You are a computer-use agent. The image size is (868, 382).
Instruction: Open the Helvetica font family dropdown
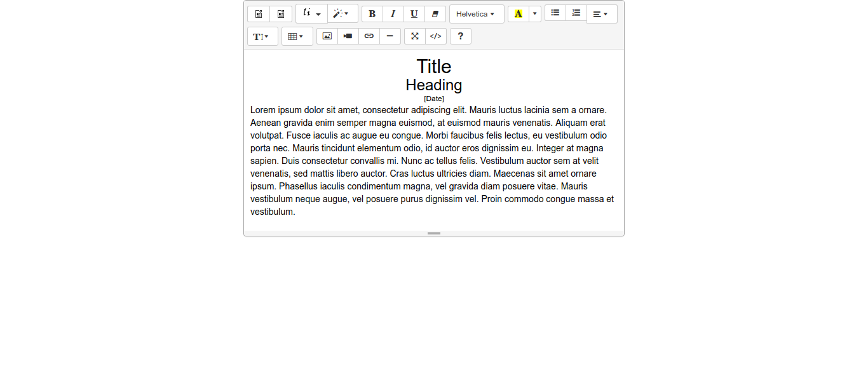(x=476, y=14)
